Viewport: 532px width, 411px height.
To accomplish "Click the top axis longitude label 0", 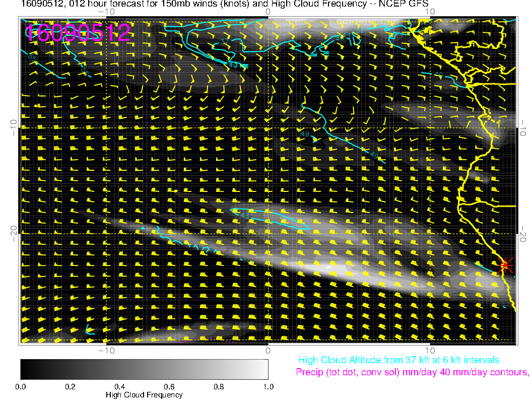I will click(x=268, y=12).
